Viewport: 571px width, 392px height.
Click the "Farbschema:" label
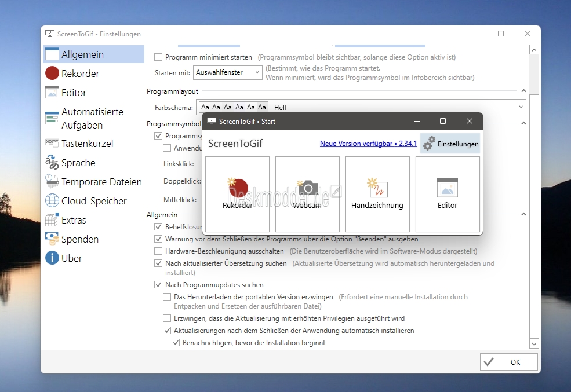(174, 107)
